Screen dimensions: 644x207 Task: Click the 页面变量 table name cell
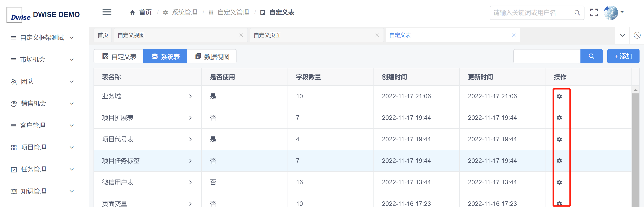(x=148, y=200)
